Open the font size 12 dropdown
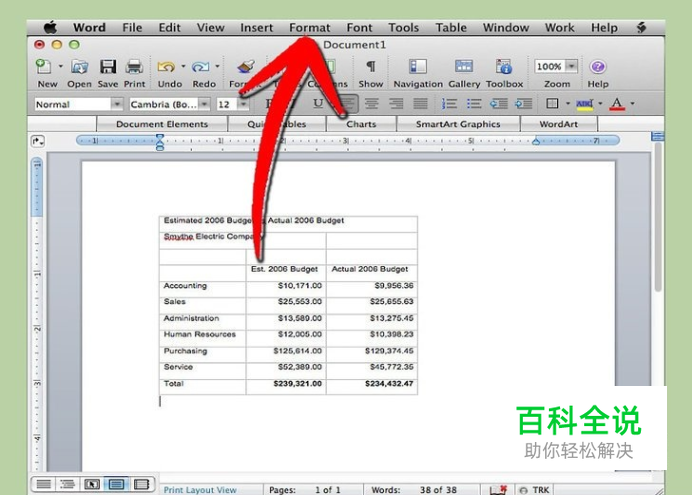The width and height of the screenshot is (692, 495). tap(243, 104)
